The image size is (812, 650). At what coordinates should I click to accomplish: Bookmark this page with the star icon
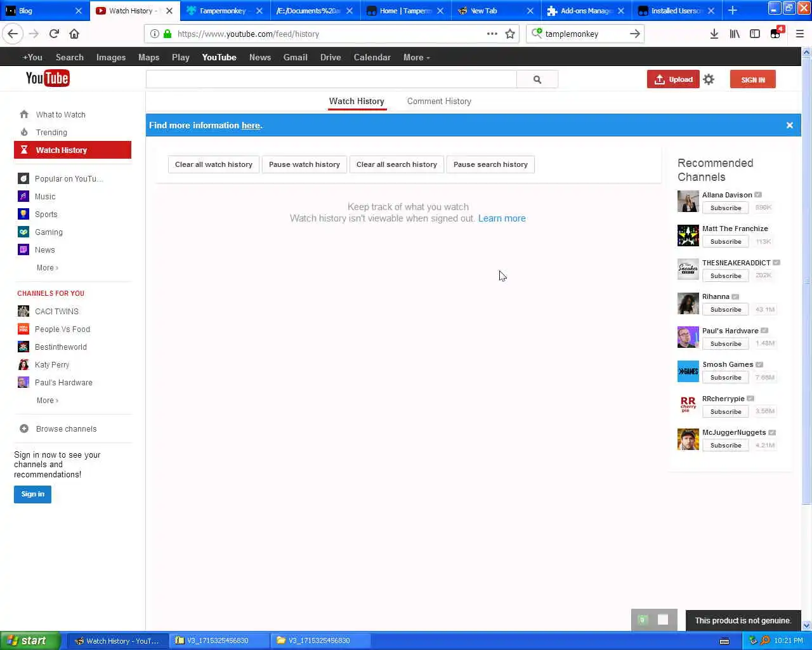[x=510, y=34]
